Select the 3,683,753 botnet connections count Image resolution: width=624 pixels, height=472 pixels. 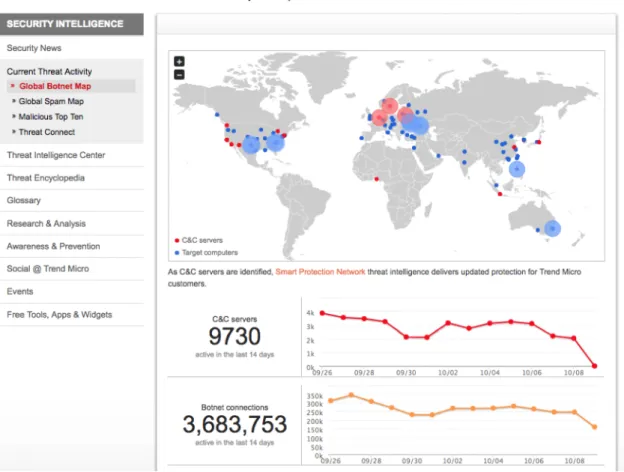[234, 424]
